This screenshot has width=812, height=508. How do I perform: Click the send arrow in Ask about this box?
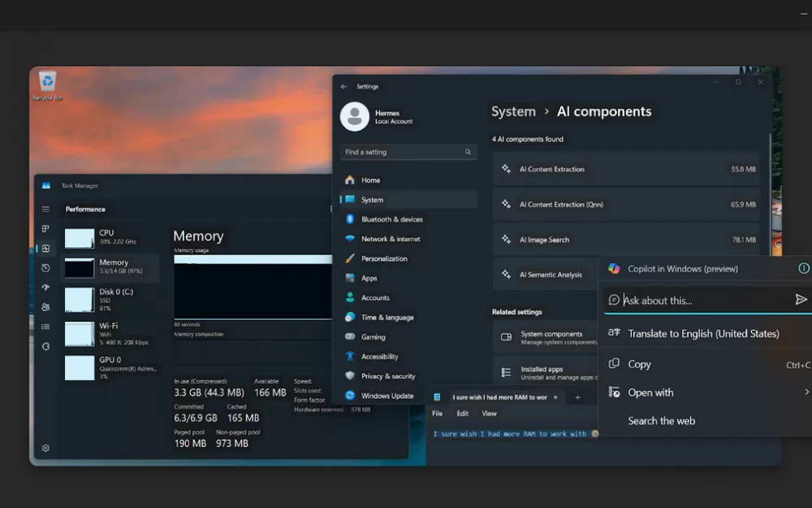[x=801, y=300]
